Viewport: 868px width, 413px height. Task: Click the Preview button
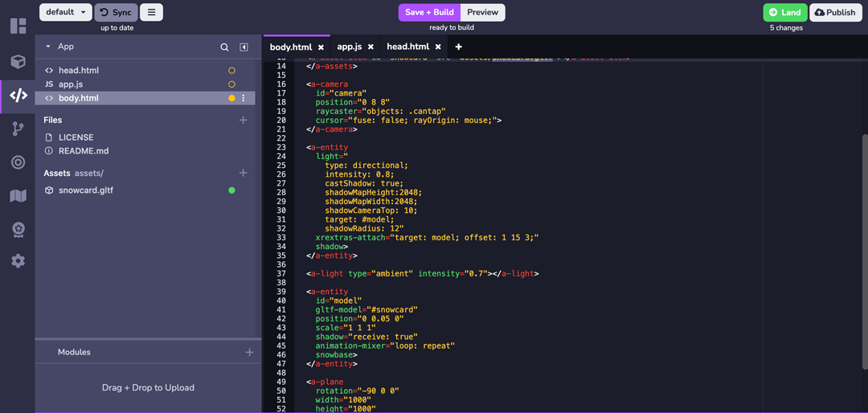[483, 12]
